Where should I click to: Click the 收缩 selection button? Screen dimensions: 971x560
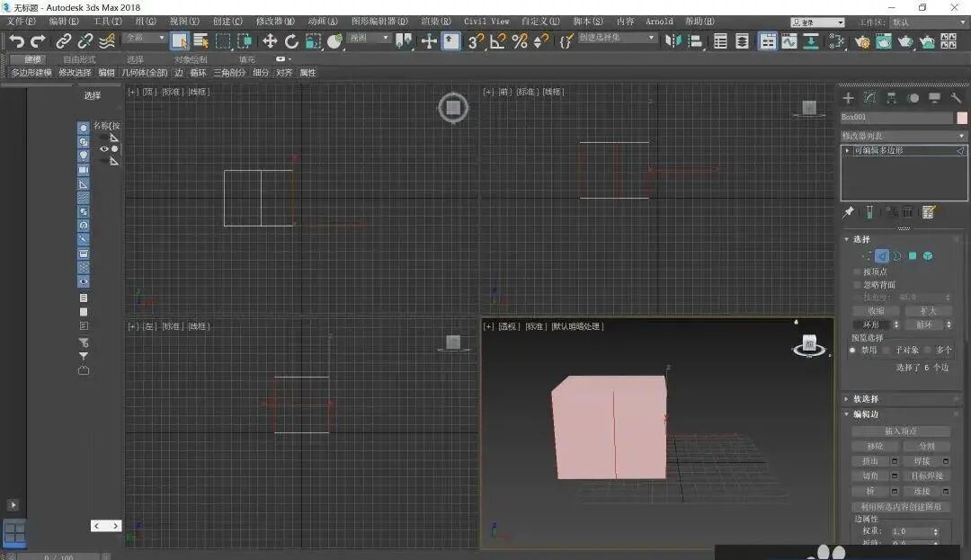pos(875,311)
